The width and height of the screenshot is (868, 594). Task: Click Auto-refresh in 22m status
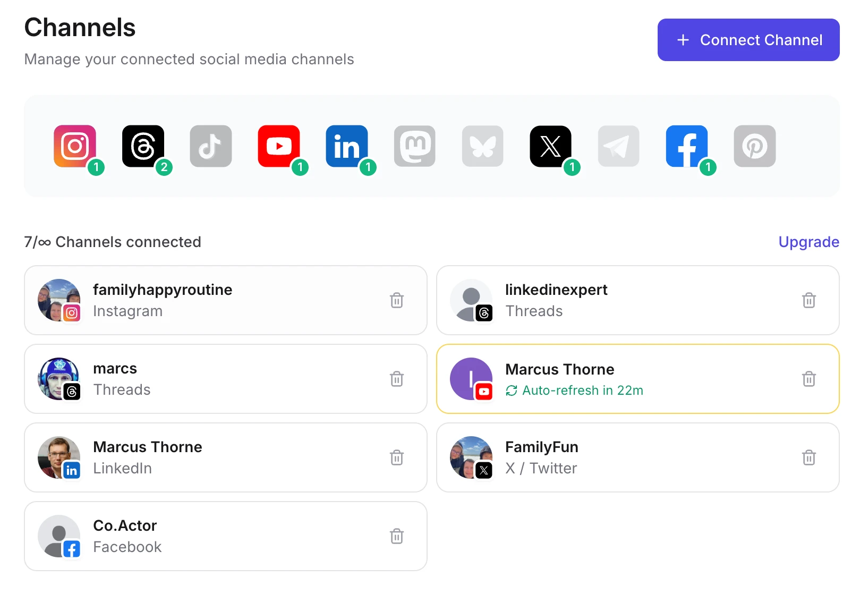point(574,391)
